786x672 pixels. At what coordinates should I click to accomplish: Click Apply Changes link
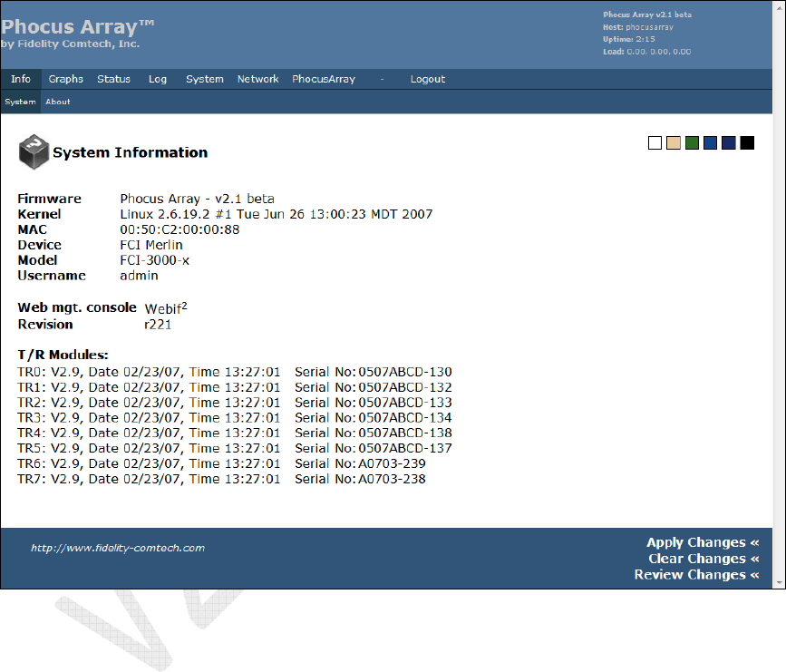point(703,542)
